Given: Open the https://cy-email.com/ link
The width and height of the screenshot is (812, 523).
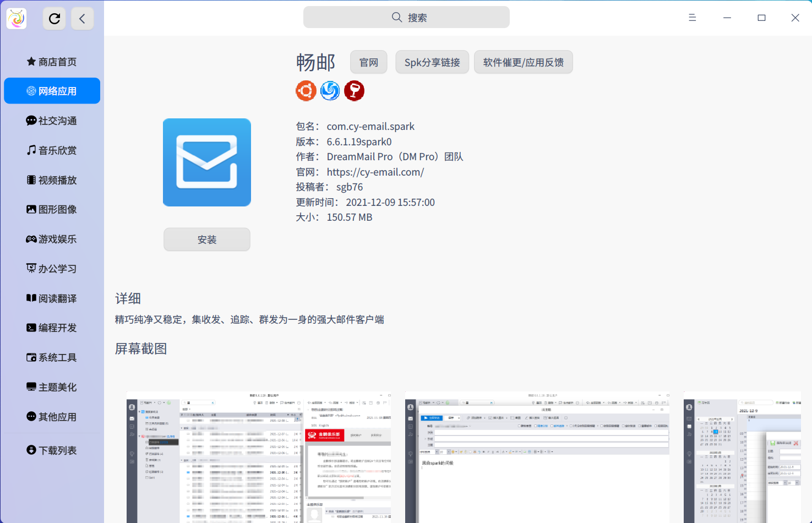Looking at the screenshot, I should (x=375, y=172).
